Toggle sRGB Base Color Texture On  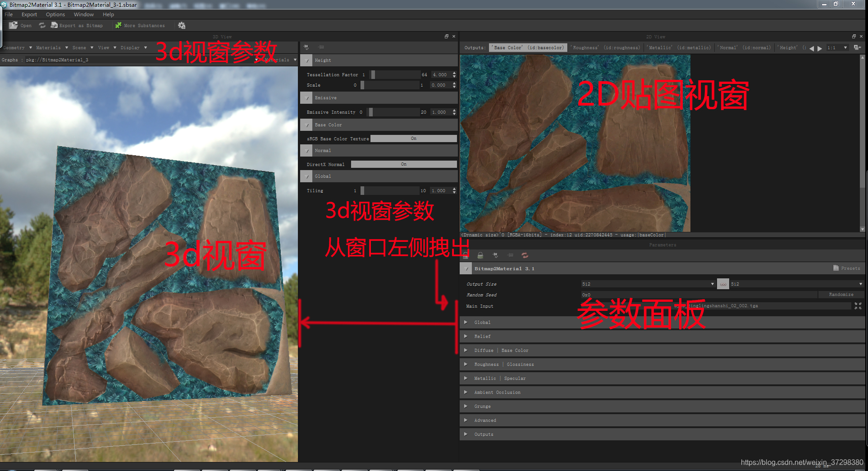[x=413, y=139]
